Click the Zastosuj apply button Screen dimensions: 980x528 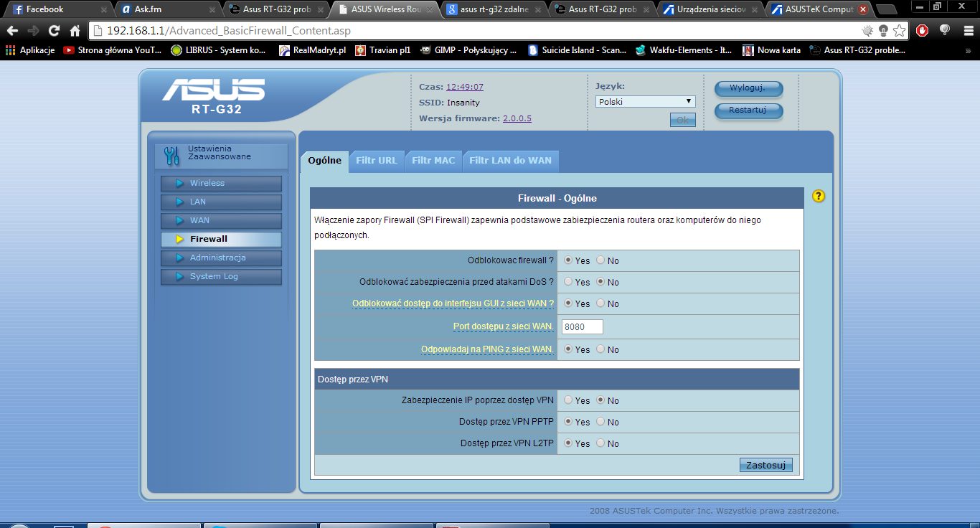765,465
